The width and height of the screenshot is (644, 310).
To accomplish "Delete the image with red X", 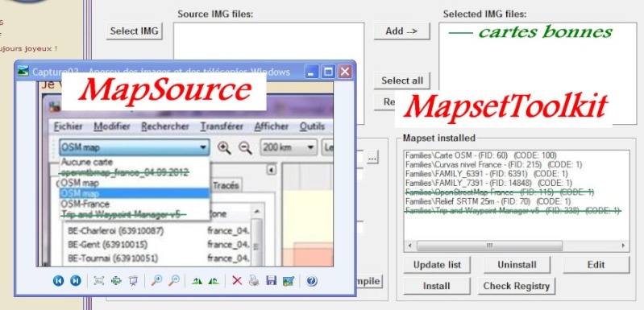I will pyautogui.click(x=237, y=280).
